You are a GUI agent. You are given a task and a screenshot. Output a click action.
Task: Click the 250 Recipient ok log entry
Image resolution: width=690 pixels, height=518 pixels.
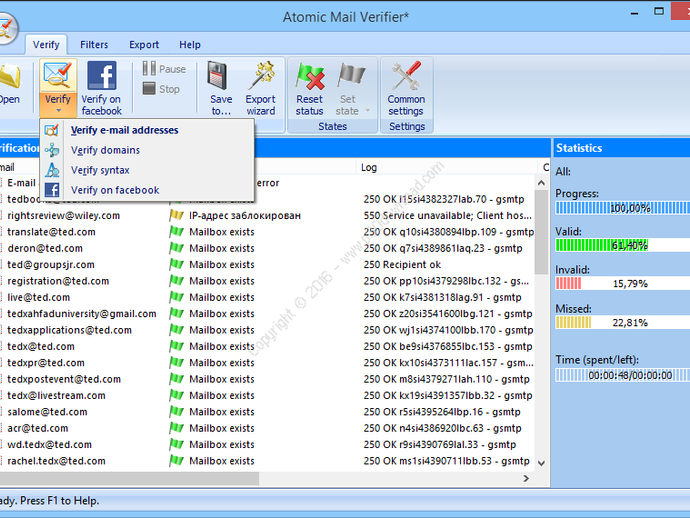tap(402, 265)
